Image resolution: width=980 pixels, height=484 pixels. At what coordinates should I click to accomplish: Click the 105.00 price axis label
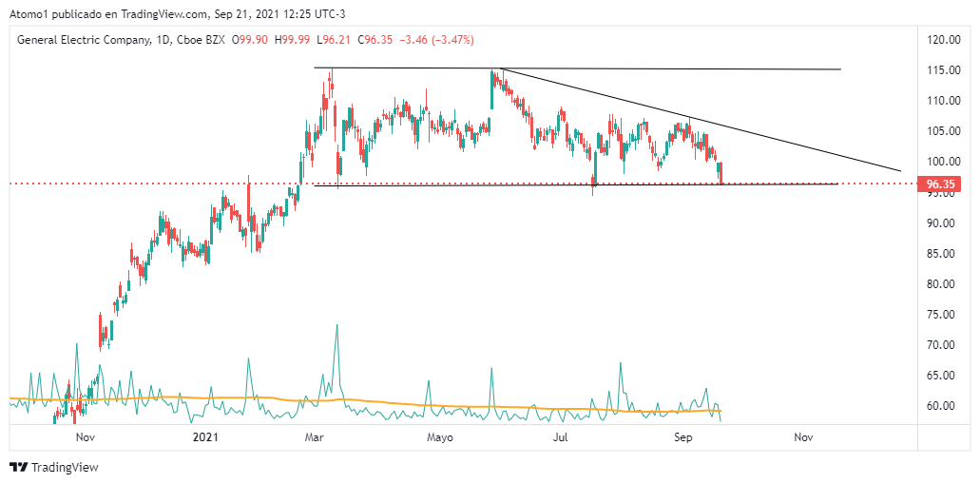[944, 132]
